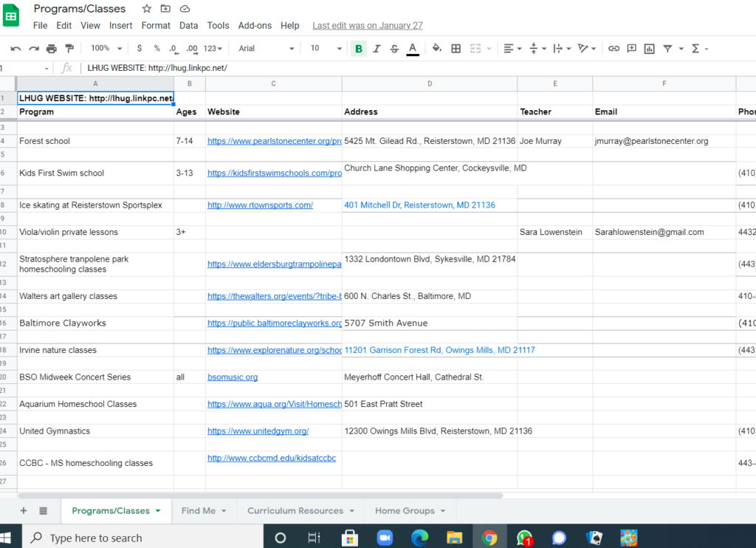Click the taskbar search box
756x548 pixels.
pos(142,538)
